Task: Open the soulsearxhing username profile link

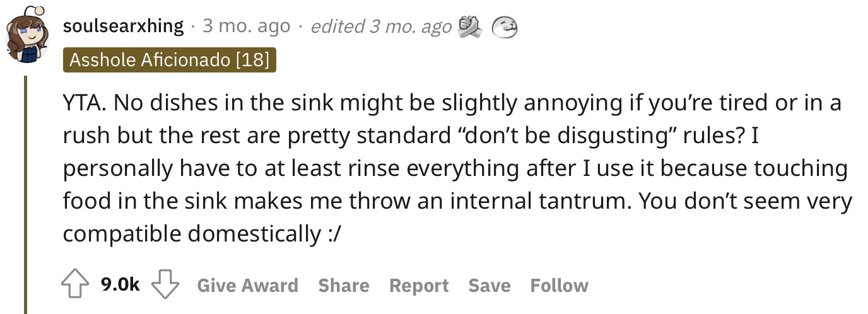Action: coord(124,26)
